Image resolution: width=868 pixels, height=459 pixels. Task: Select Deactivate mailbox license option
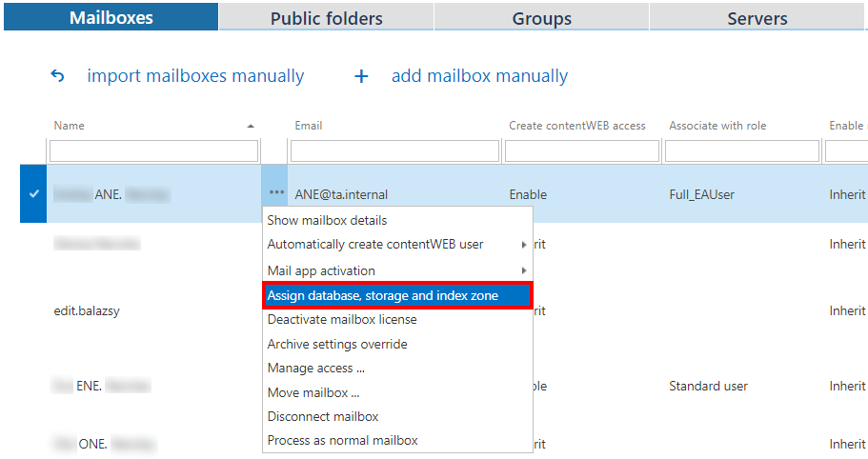click(342, 319)
